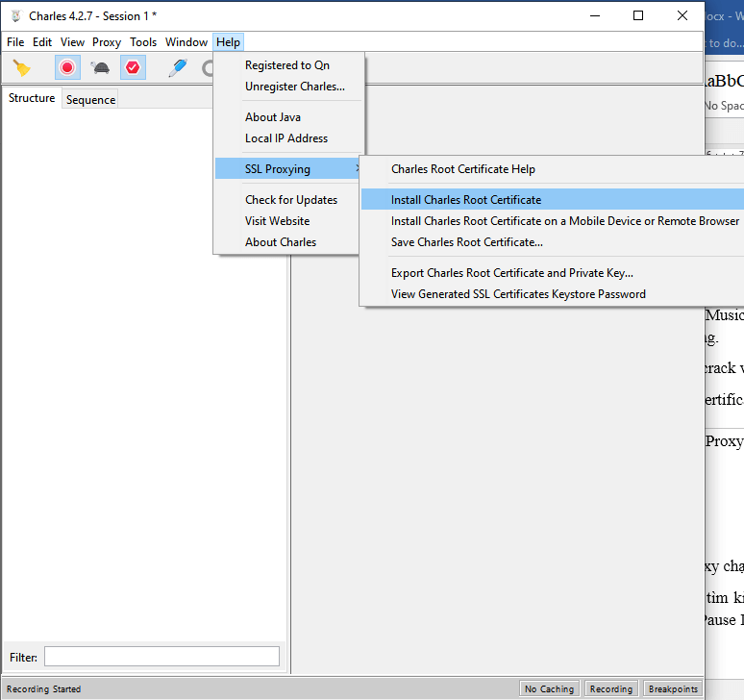Click the broom Clear Session icon
This screenshot has height=700, width=744.
21,67
